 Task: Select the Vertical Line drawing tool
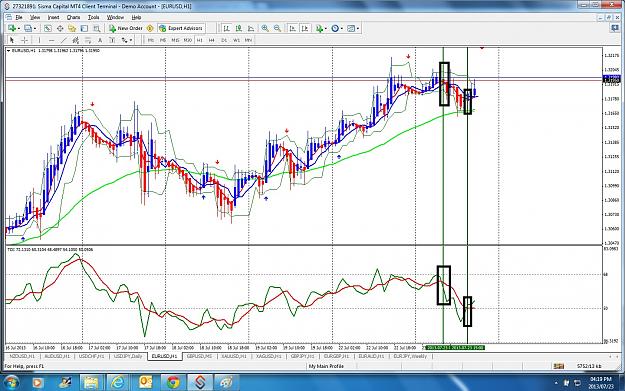[39, 40]
